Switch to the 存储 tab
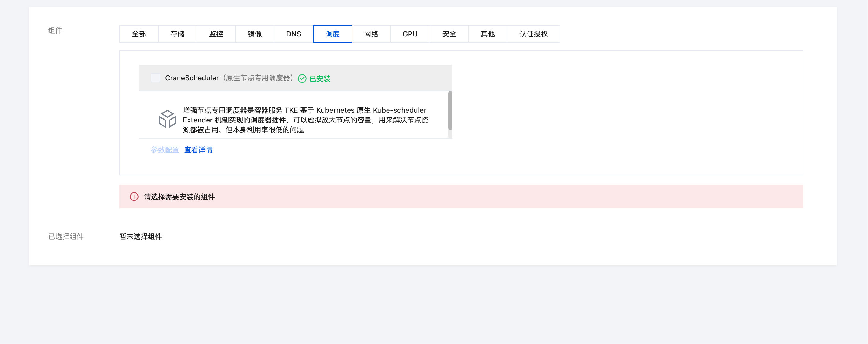Image resolution: width=868 pixels, height=344 pixels. tap(178, 34)
